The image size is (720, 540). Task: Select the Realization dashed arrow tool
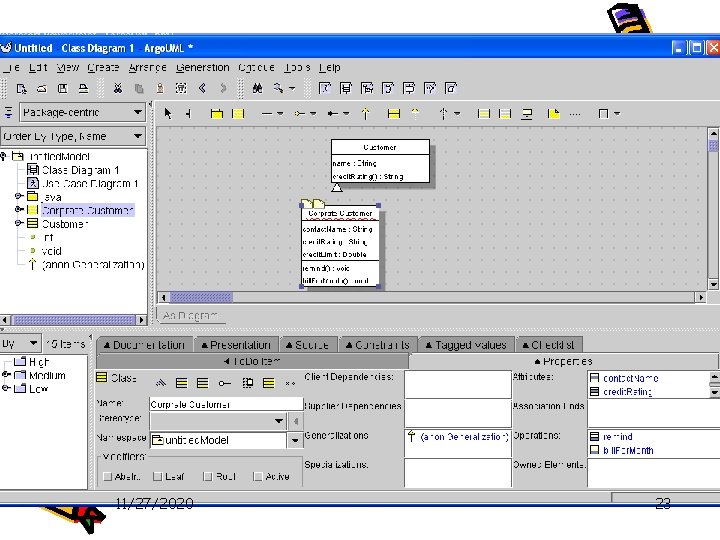point(415,113)
